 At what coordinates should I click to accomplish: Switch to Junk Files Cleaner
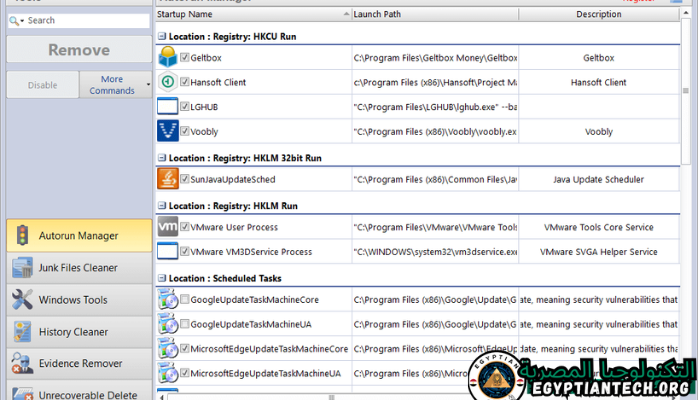point(79,267)
